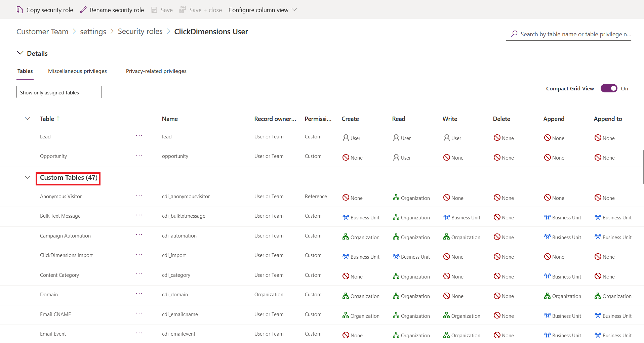This screenshot has height=343, width=644.
Task: Open the Show only assigned tables dropdown
Action: (x=59, y=92)
